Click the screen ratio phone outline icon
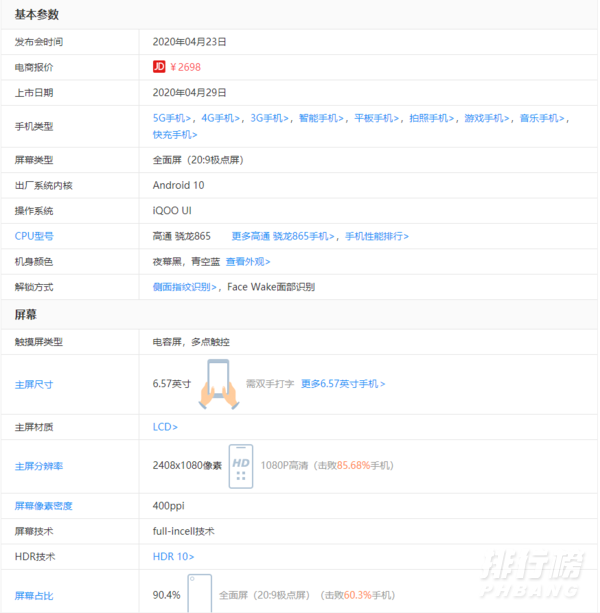This screenshot has height=613, width=600. click(200, 593)
